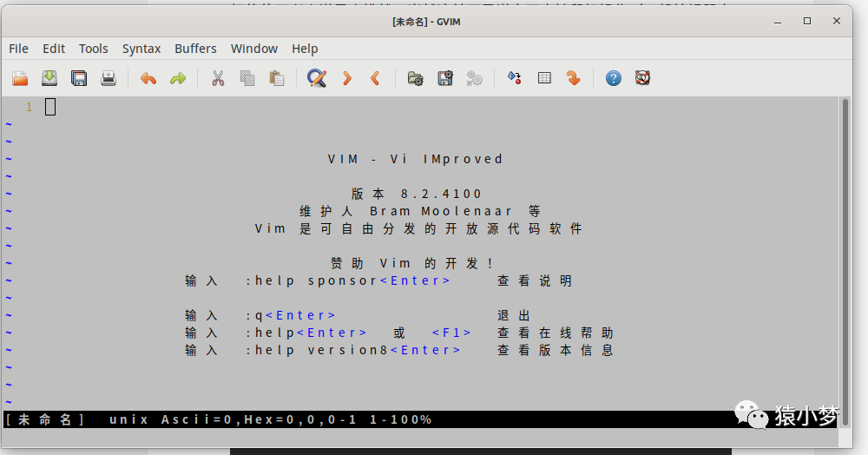The height and width of the screenshot is (455, 868).
Task: Open the Syntax menu
Action: (x=141, y=49)
